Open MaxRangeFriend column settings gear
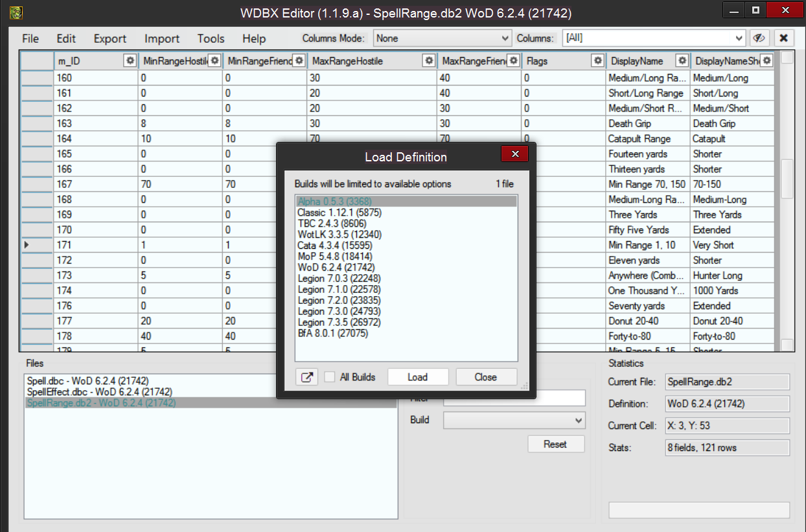Screen dimensions: 806x532 tap(513, 60)
